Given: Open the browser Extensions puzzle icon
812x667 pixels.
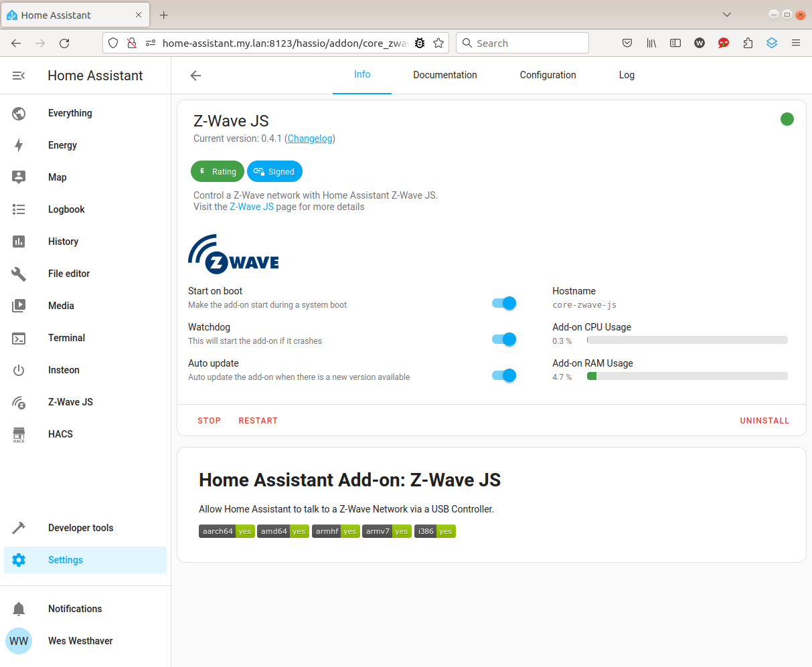Looking at the screenshot, I should click(748, 43).
